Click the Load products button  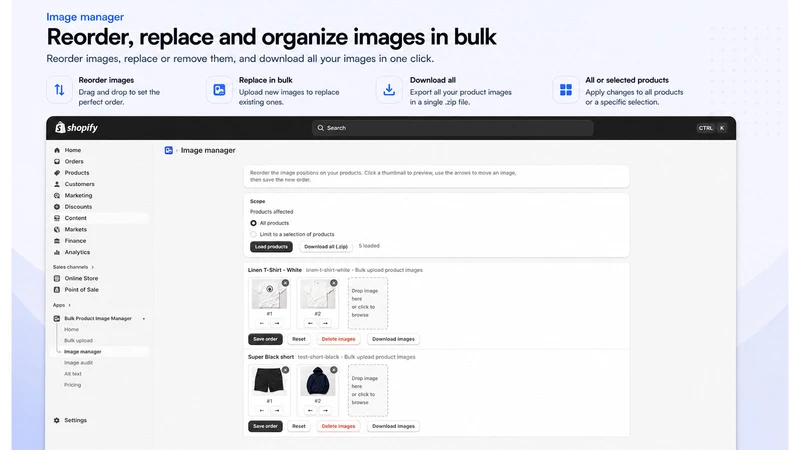271,247
